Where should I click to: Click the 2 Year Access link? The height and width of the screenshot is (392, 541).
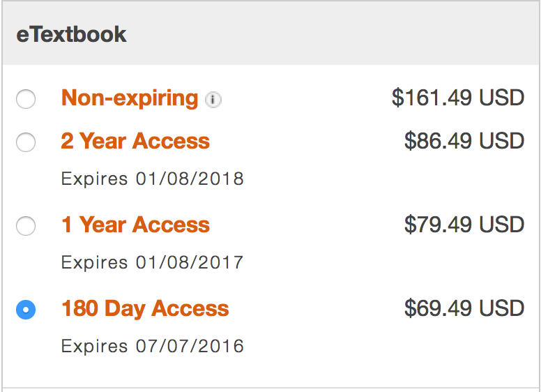tap(135, 141)
